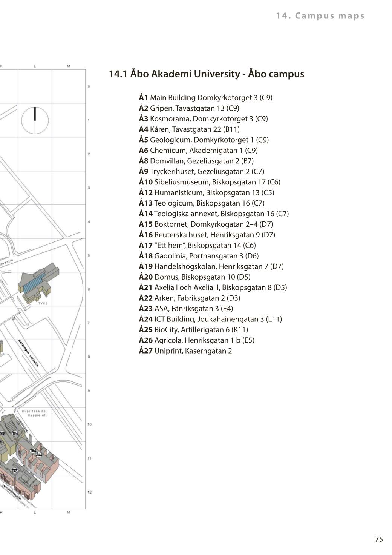Select the 'Å22 Arken, Fabriksgatan 2' entry
Screen dimensions: 392x555
(x=190, y=298)
